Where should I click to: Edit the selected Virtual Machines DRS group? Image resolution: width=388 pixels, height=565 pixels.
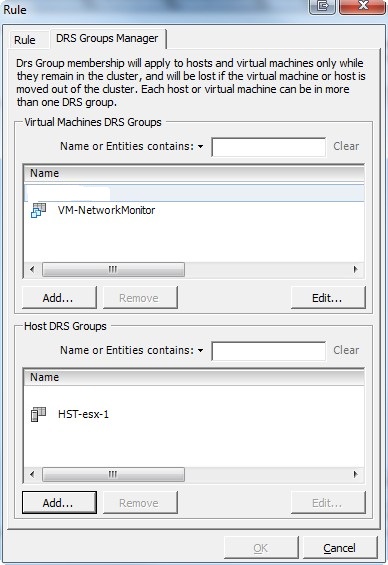pyautogui.click(x=328, y=298)
